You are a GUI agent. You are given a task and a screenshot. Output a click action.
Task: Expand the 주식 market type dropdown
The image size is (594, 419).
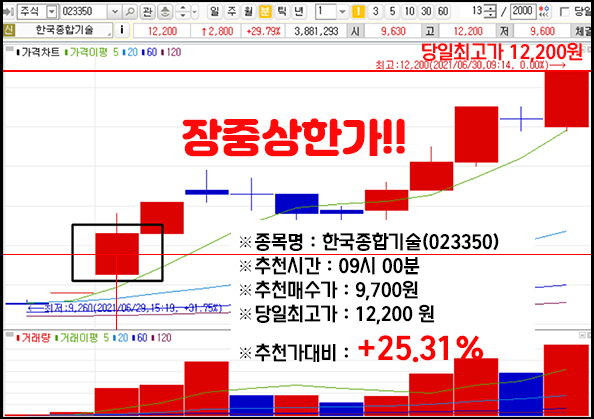coord(51,12)
